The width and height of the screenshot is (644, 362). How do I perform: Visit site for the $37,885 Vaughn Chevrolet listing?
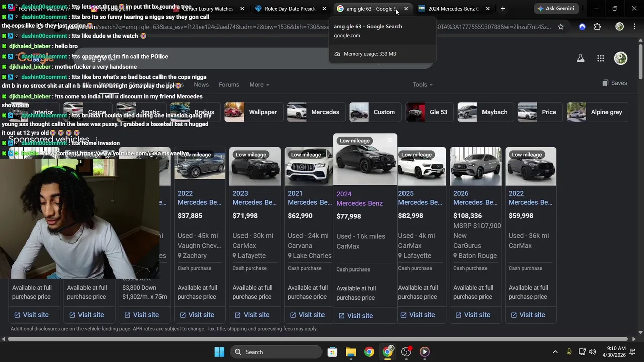tap(196, 315)
